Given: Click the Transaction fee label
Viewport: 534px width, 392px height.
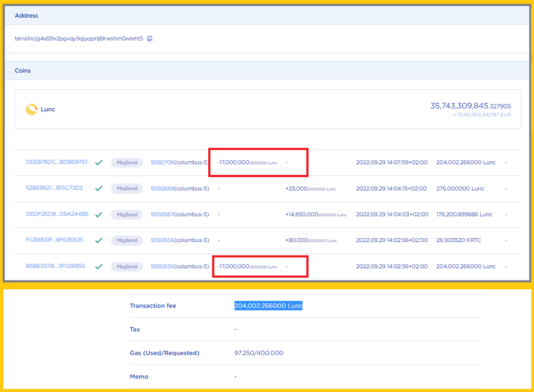Looking at the screenshot, I should 153,306.
